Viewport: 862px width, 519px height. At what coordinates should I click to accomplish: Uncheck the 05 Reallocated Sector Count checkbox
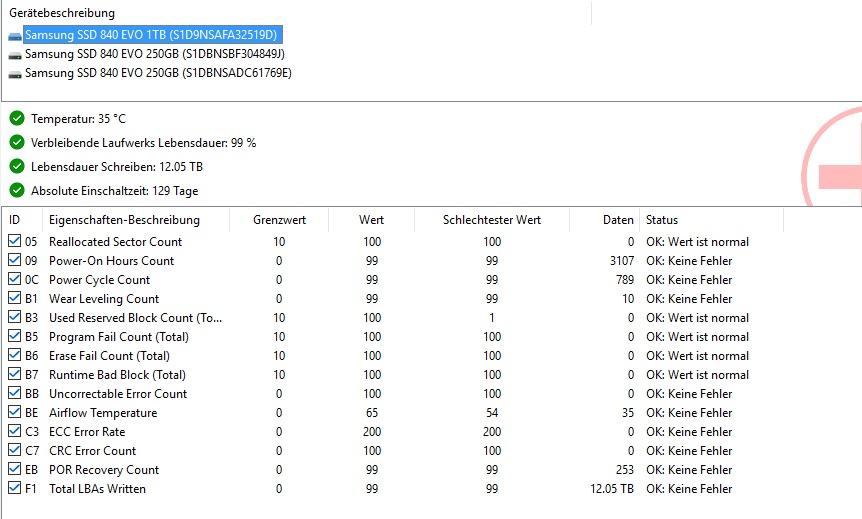tap(15, 241)
